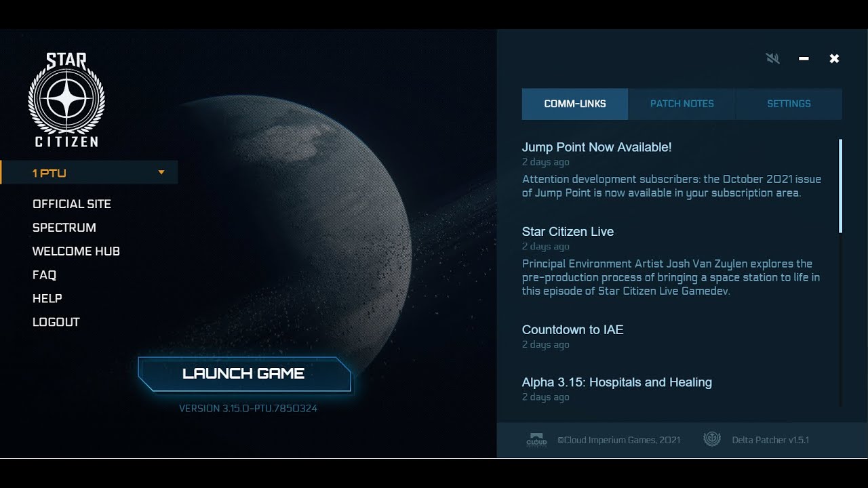This screenshot has width=868, height=488.
Task: Launch the game with LAUNCH GAME button
Action: [x=245, y=373]
